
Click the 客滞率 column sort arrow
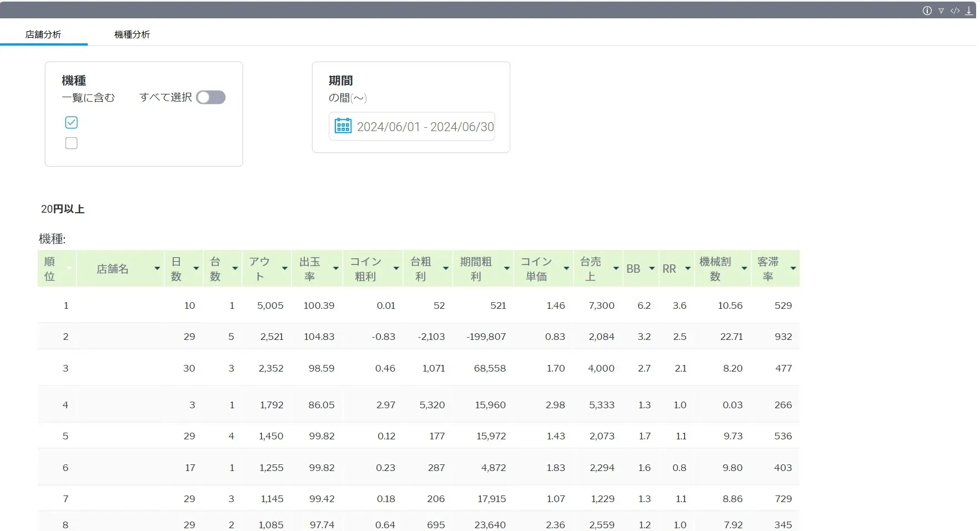(793, 269)
